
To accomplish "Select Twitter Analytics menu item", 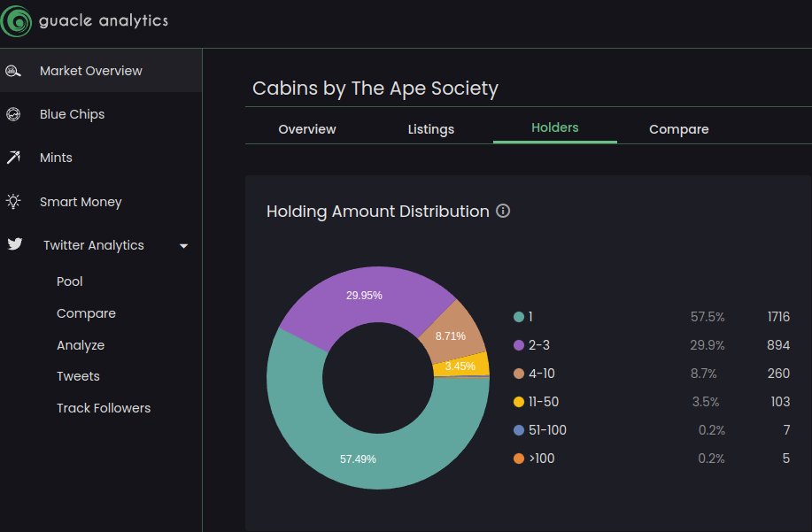I will click(x=94, y=245).
